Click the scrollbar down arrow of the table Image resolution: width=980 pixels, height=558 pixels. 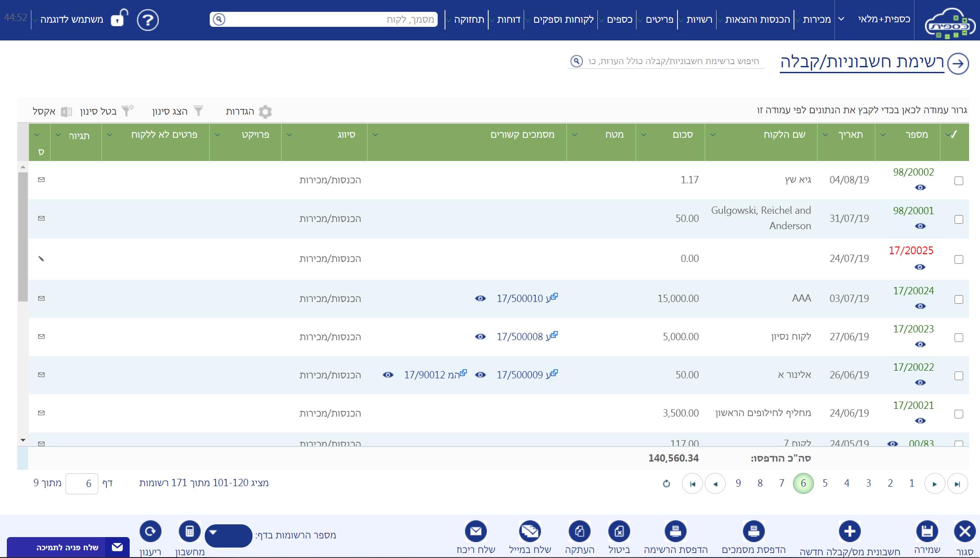coord(23,440)
